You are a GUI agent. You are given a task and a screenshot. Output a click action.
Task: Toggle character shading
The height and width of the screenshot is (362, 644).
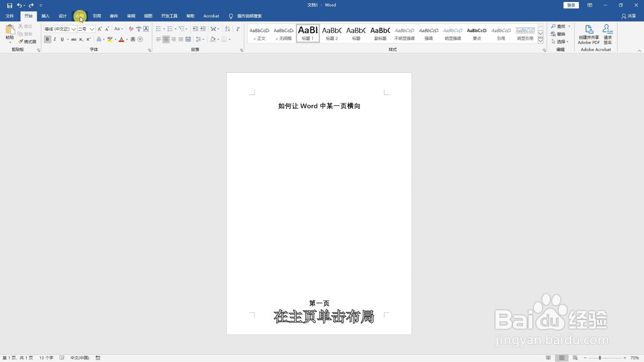133,39
